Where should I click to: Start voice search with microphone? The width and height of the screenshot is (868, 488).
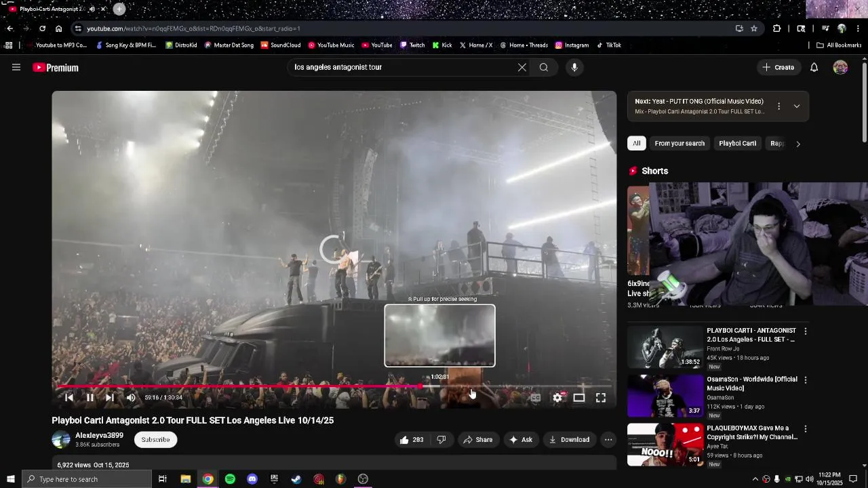(x=574, y=67)
